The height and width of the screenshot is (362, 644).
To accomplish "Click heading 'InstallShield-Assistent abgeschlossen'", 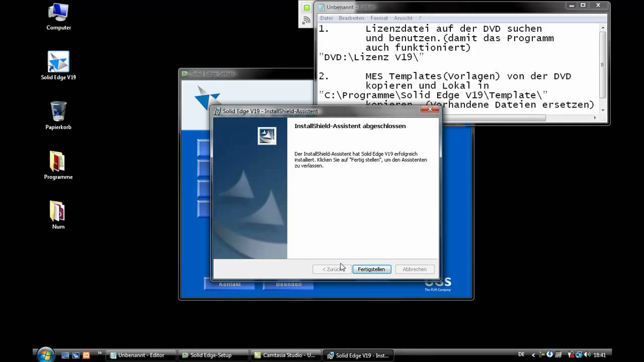I will coord(350,126).
